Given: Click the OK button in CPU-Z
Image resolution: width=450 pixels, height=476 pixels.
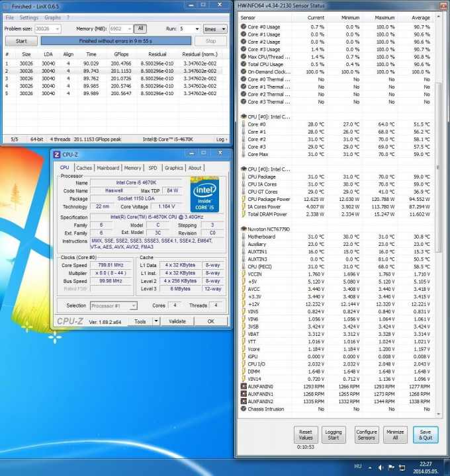Looking at the screenshot, I should point(211,321).
